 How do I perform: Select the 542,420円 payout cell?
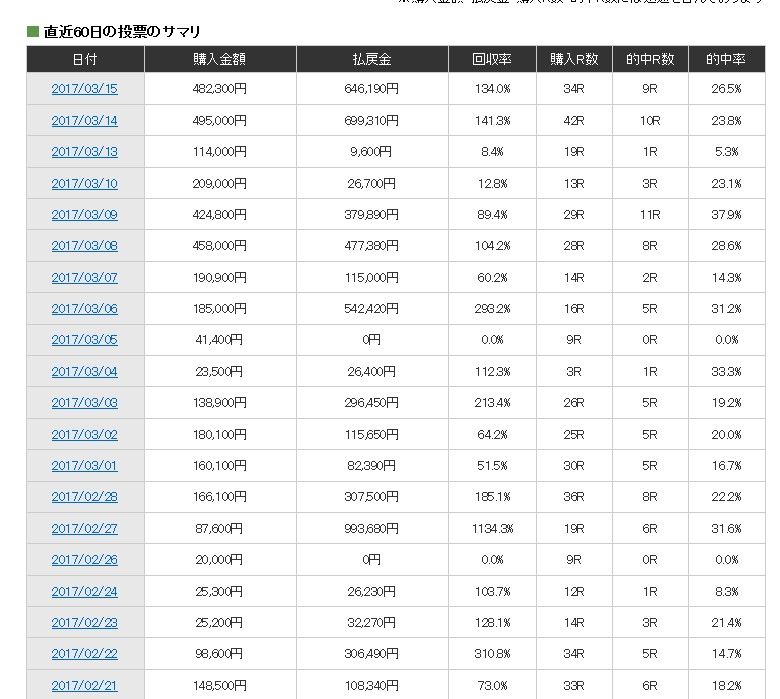pyautogui.click(x=372, y=308)
